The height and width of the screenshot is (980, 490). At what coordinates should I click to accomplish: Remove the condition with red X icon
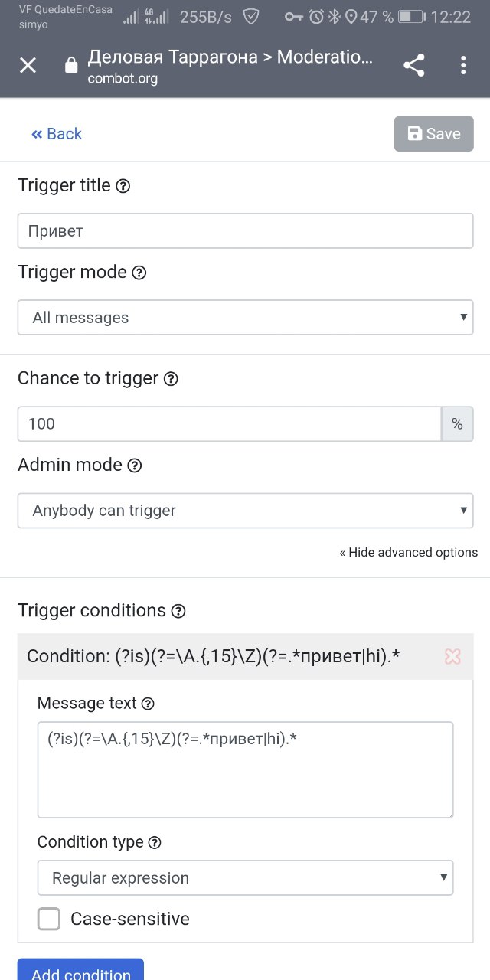[x=452, y=656]
